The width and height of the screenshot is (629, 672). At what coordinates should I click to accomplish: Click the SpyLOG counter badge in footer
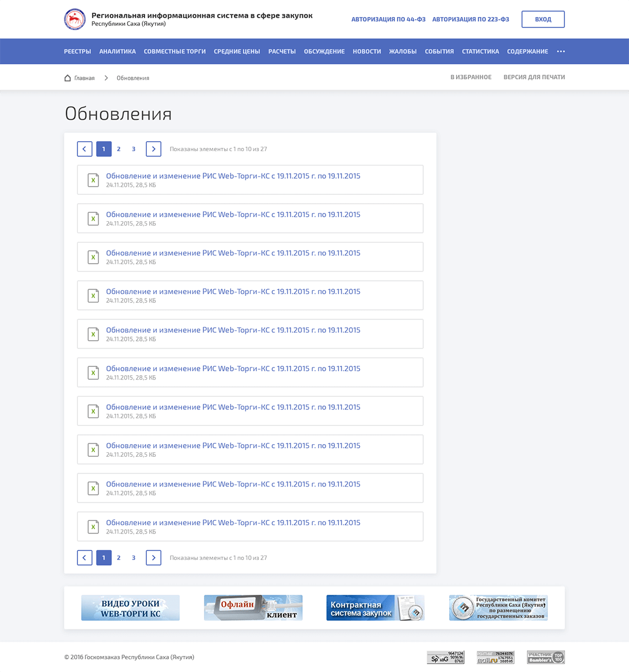pyautogui.click(x=445, y=657)
